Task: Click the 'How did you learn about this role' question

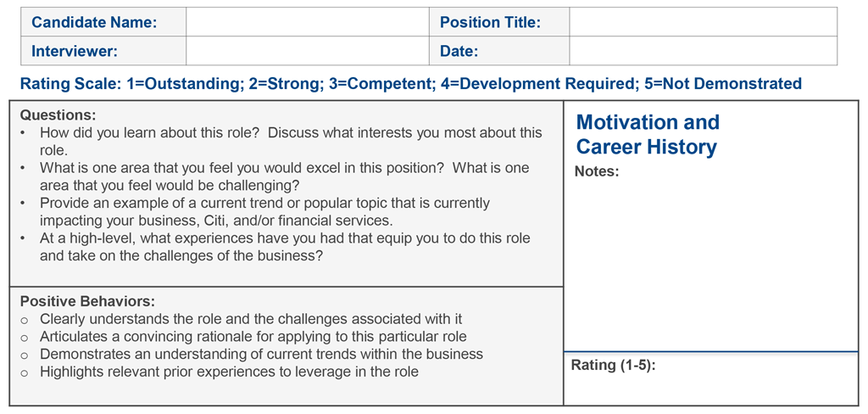Action: coord(290,133)
